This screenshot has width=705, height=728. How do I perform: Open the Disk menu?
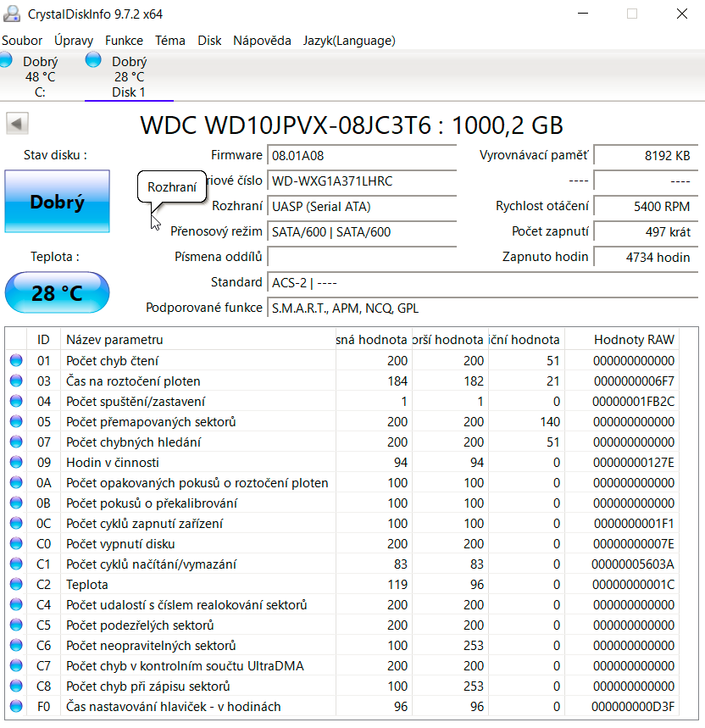pos(209,41)
